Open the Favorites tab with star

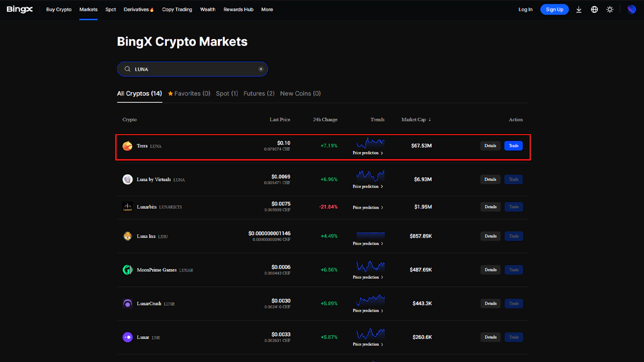click(189, 93)
